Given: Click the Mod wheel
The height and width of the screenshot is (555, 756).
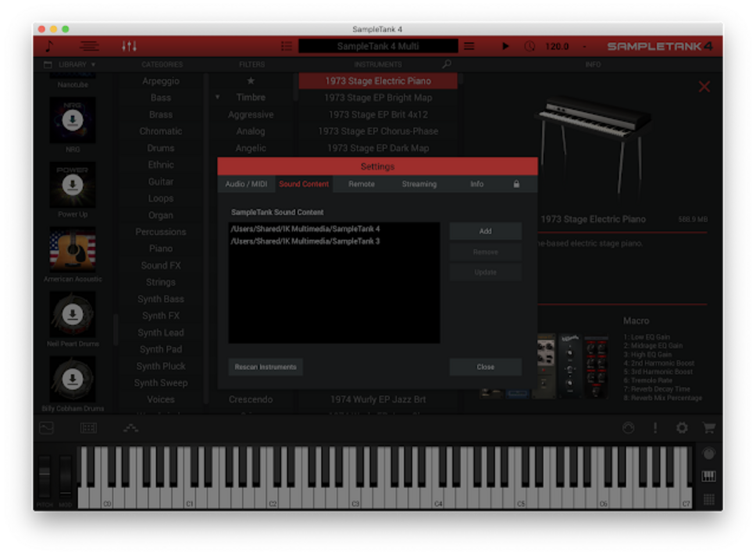Looking at the screenshot, I should click(x=66, y=477).
